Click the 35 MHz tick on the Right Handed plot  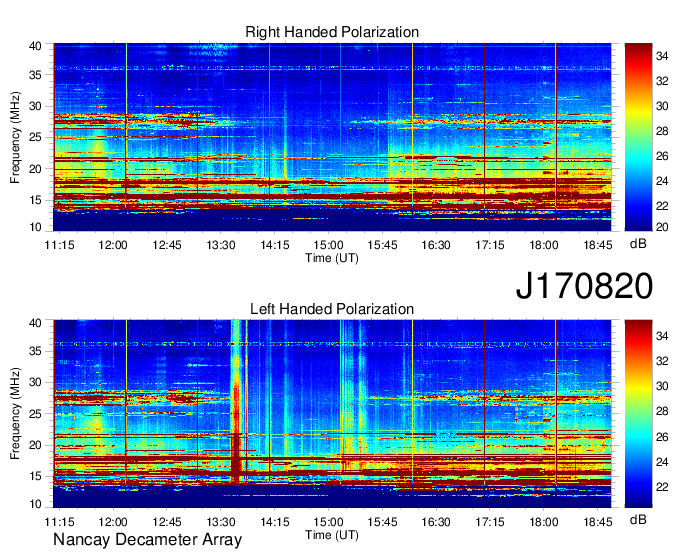tap(35, 75)
